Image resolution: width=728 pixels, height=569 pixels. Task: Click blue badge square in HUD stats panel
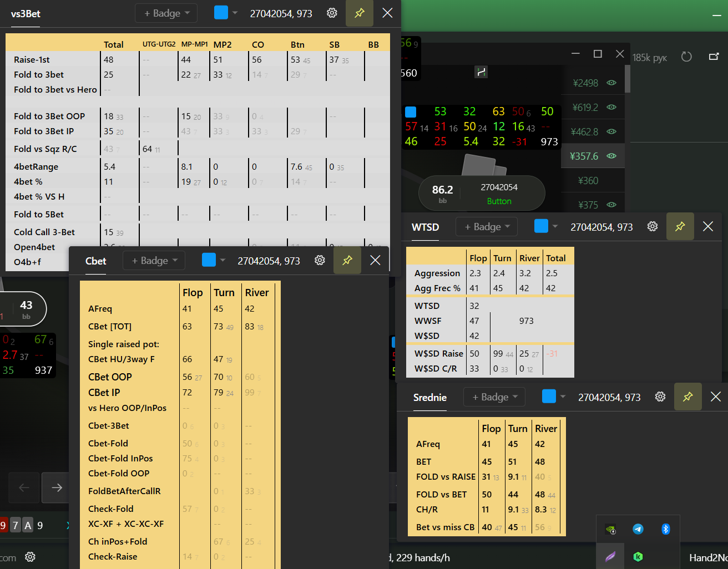pos(411,111)
